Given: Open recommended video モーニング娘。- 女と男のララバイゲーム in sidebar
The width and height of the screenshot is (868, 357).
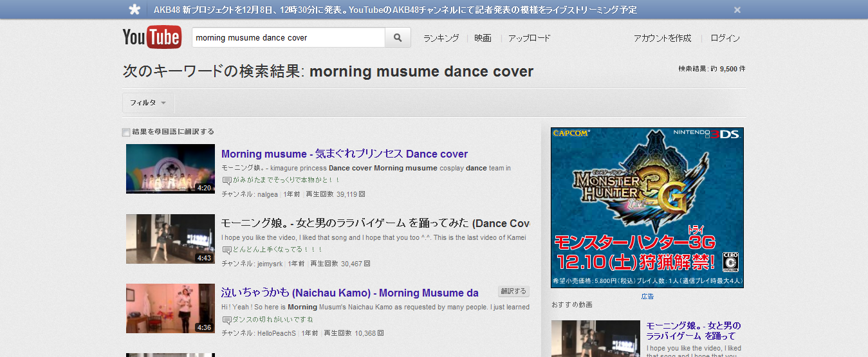Looking at the screenshot, I should pos(694,331).
